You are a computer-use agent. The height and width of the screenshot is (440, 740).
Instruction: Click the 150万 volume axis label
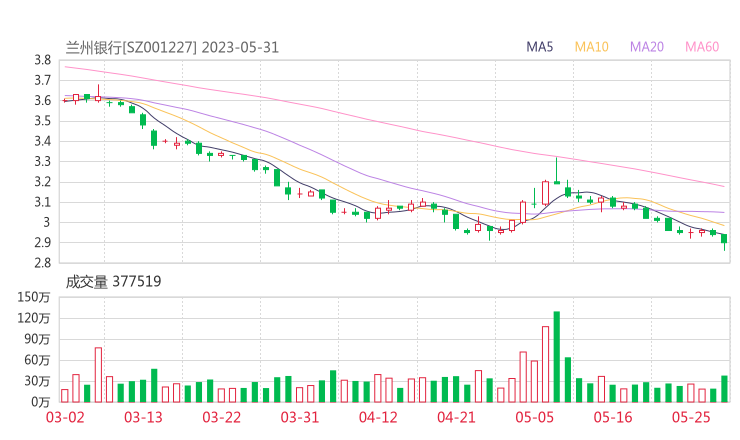[x=34, y=297]
